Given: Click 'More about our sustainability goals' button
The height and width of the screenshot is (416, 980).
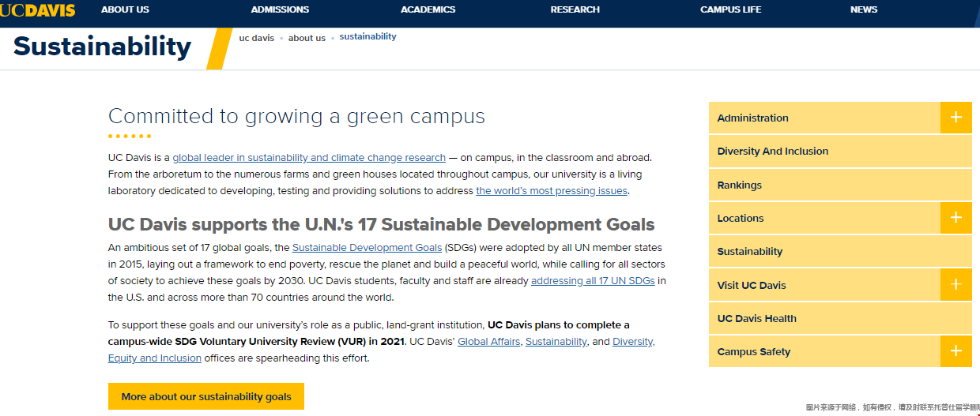Looking at the screenshot, I should point(206,396).
